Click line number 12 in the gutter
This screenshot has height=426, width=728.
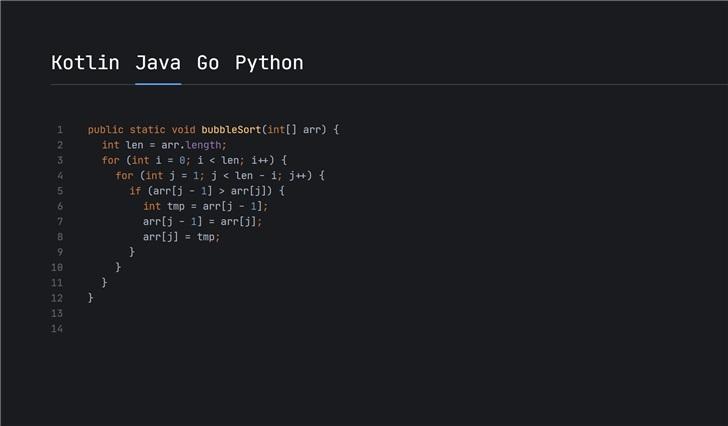tap(57, 298)
